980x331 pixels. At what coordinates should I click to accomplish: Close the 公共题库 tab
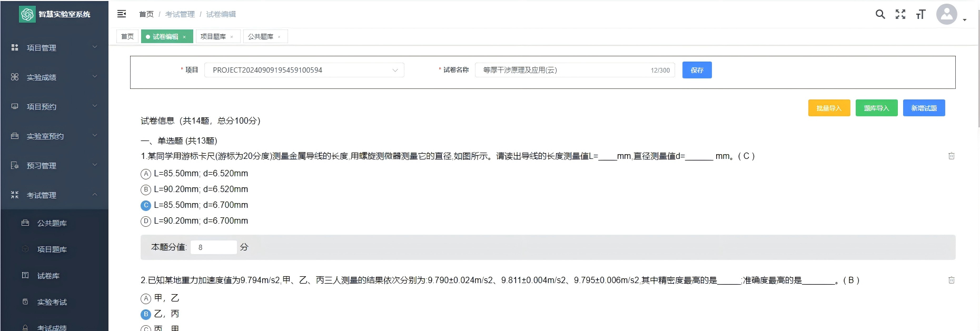279,37
